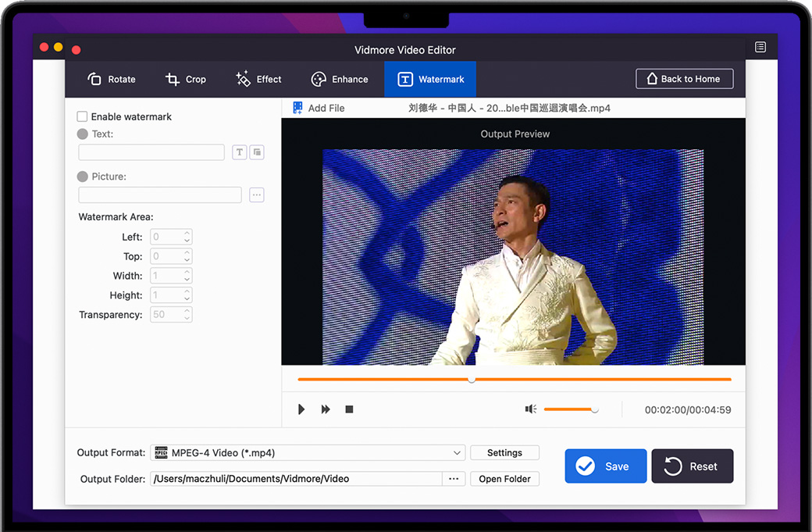The width and height of the screenshot is (812, 532).
Task: Adjust the Transparency stepper arrows
Action: 187,315
